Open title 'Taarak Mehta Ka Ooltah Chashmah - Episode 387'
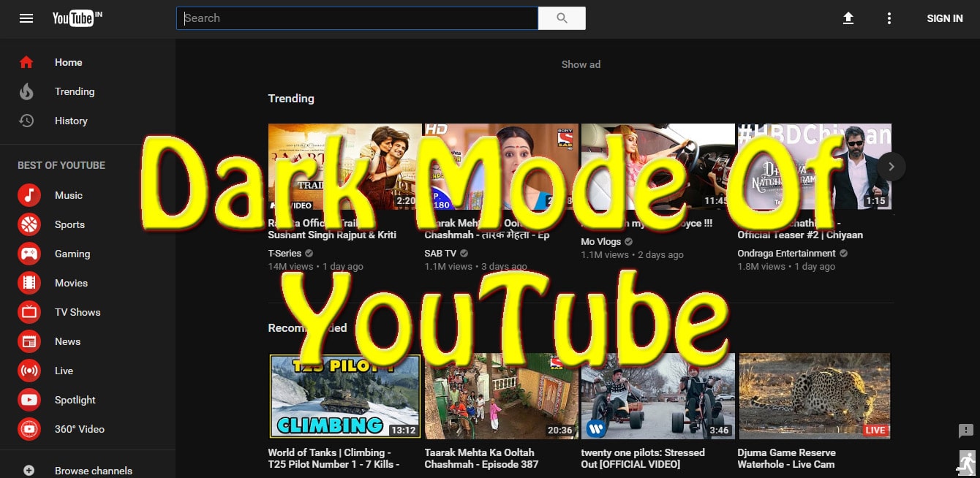This screenshot has width=980, height=478. click(481, 458)
